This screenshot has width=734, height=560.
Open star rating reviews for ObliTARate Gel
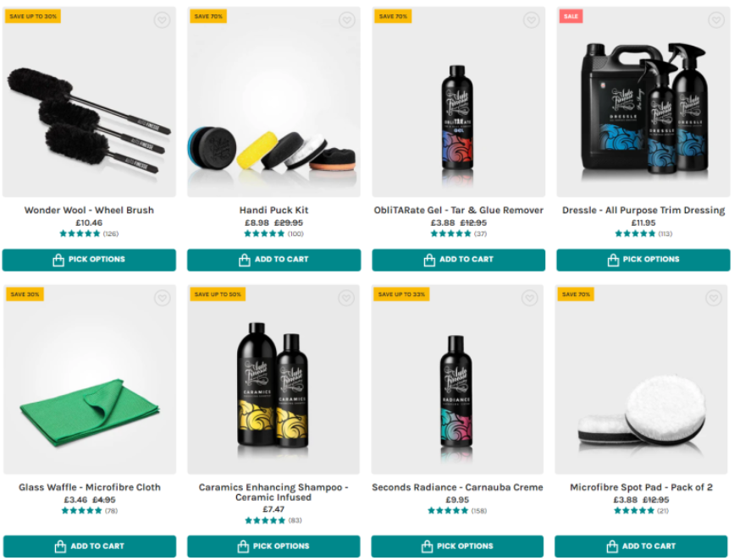tap(458, 233)
